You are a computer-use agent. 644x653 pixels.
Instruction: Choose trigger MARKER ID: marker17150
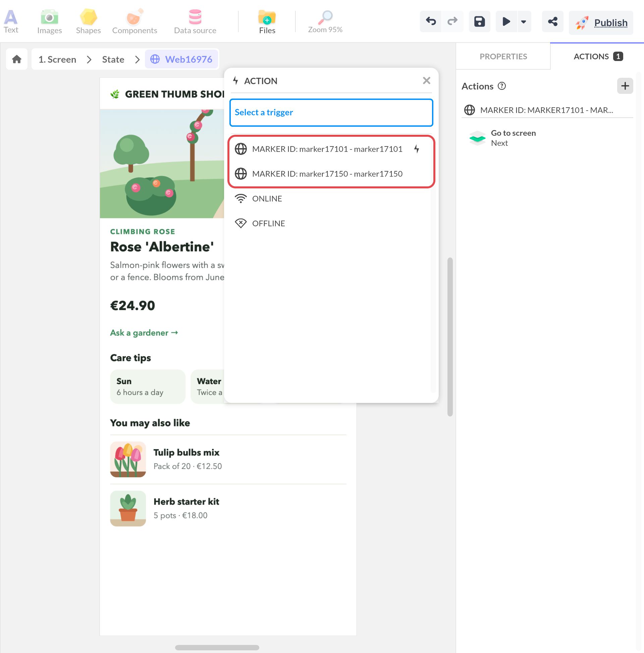331,174
